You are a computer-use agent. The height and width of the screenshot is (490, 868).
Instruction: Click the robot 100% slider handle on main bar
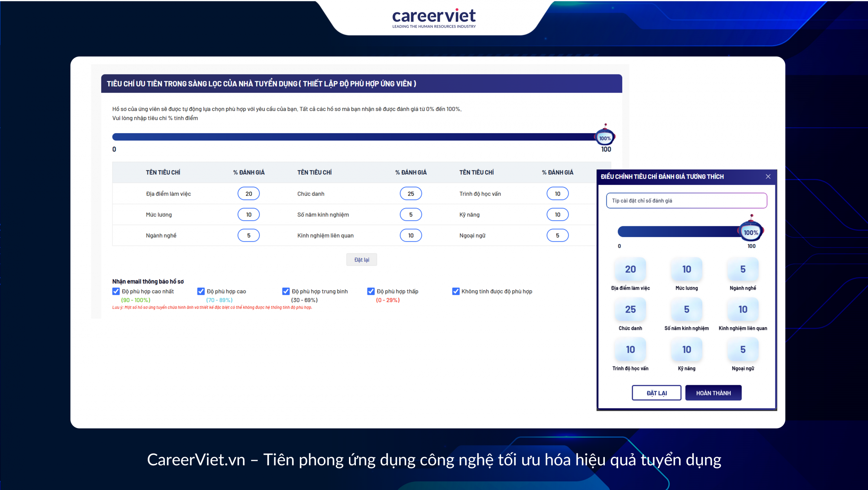tap(605, 138)
